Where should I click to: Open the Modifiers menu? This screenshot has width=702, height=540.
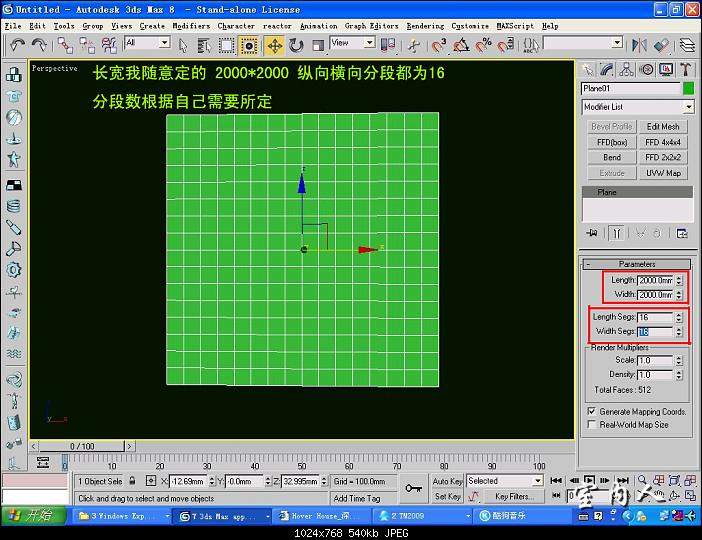point(191,26)
